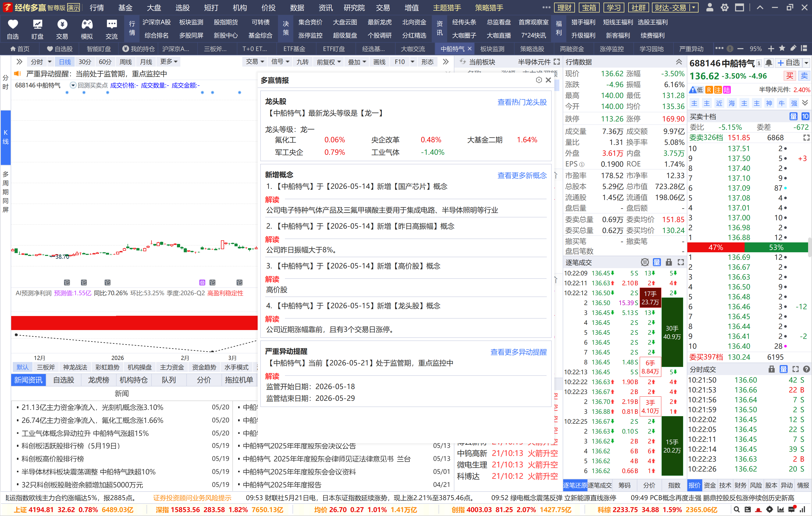This screenshot has width=812, height=516.
Task: Click the info icon beside stock name
Action: (x=759, y=63)
